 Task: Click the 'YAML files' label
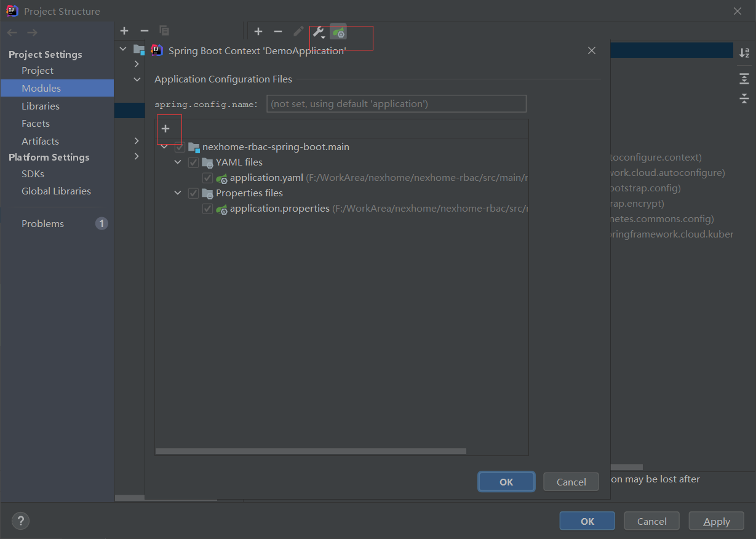[239, 162]
